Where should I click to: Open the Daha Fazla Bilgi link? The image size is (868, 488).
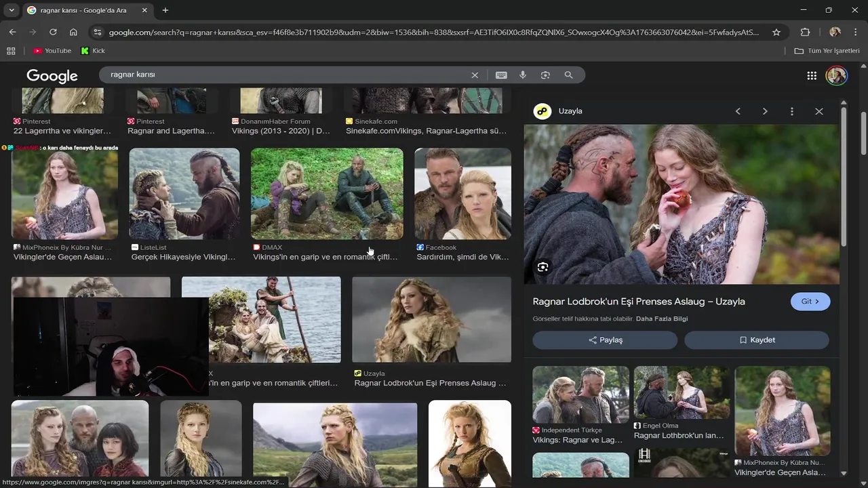661,319
